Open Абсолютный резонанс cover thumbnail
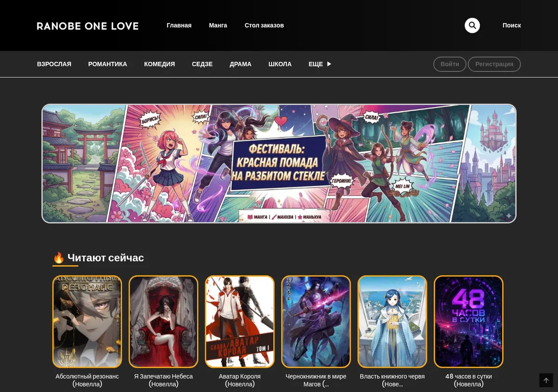Image resolution: width=558 pixels, height=392 pixels. (87, 321)
